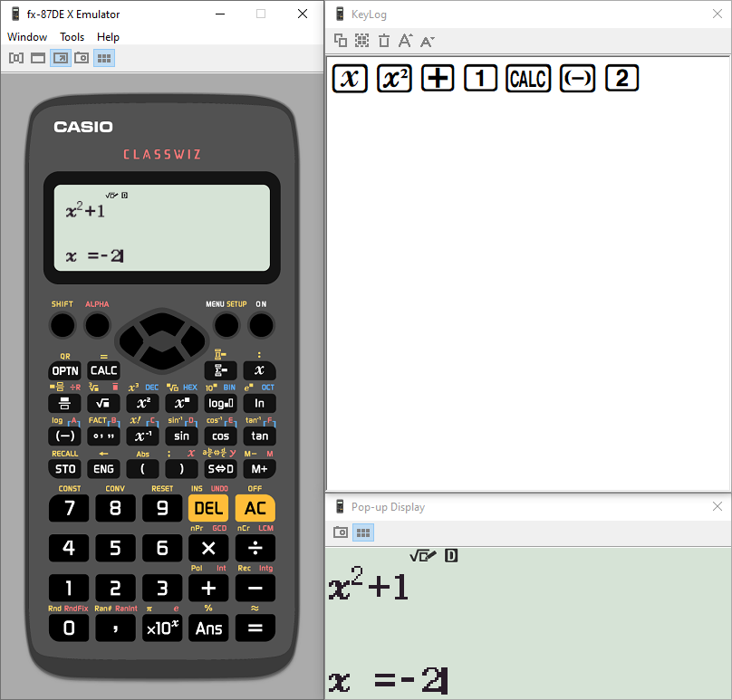Toggle the pop-up display toolbar button
This screenshot has width=732, height=700.
(60, 58)
